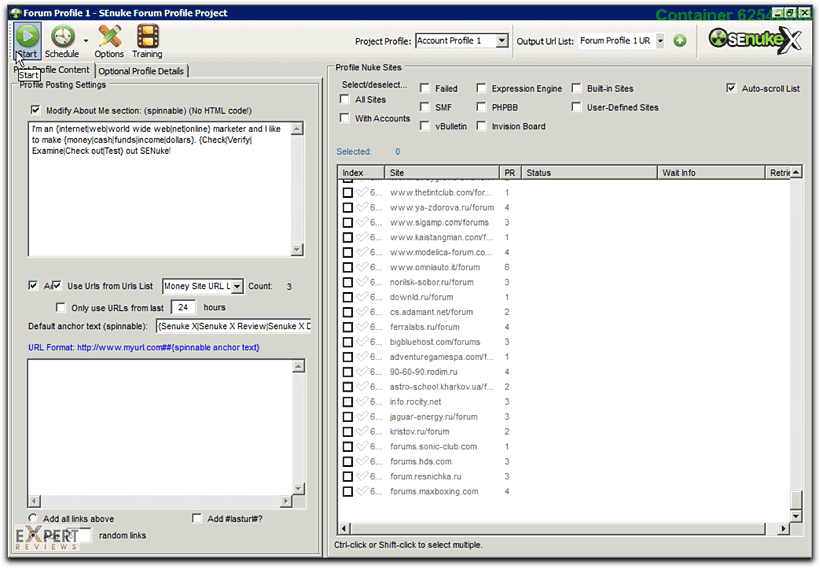
Task: Toggle Modify About Me section checkbox
Action: click(36, 110)
